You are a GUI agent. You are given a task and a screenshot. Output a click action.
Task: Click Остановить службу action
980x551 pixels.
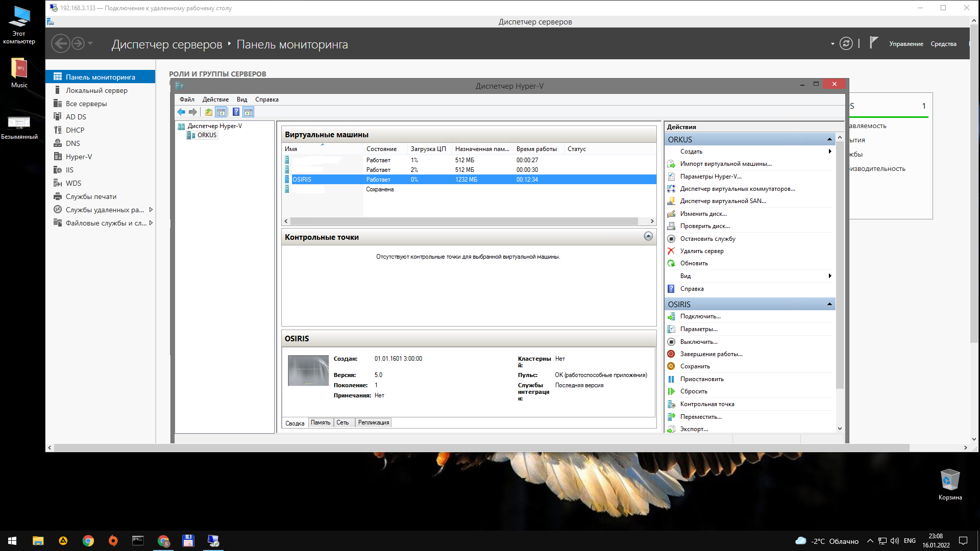click(x=707, y=239)
